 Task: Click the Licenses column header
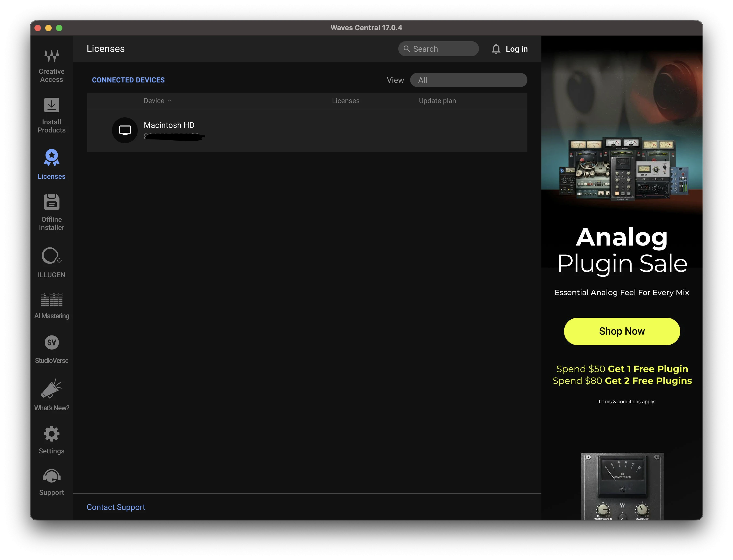(346, 101)
